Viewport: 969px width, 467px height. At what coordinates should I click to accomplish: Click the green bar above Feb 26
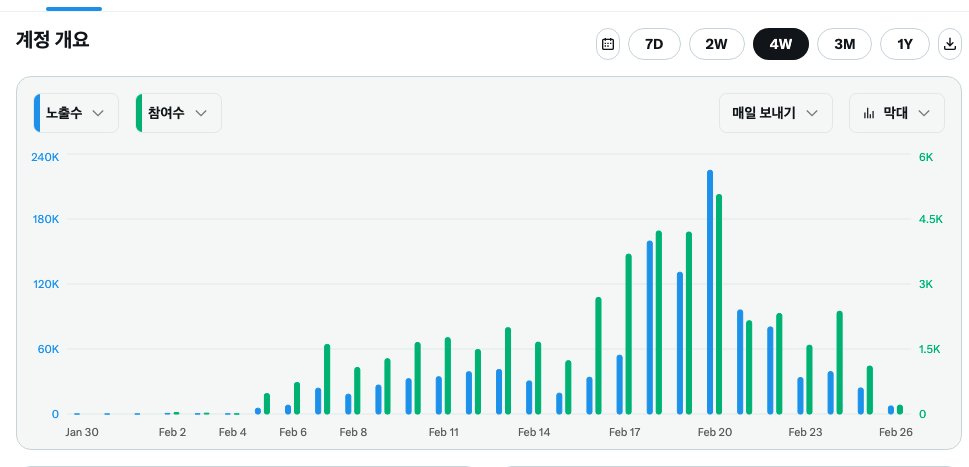[x=900, y=410]
